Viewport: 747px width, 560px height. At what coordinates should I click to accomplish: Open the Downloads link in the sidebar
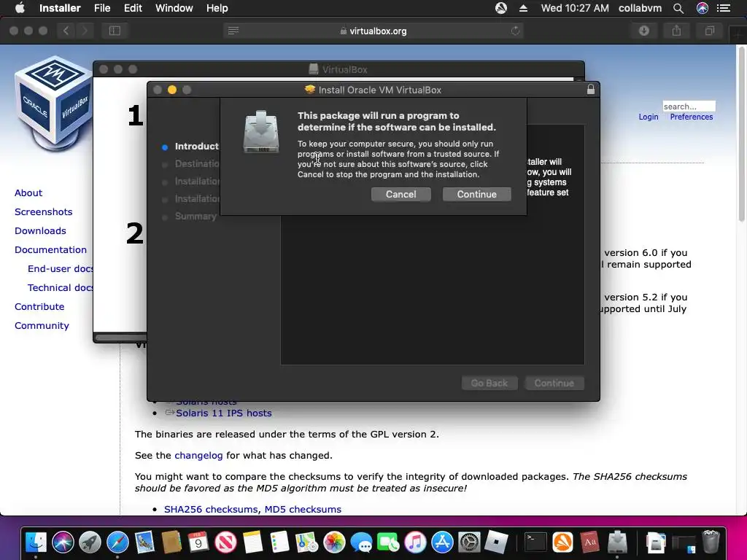[40, 231]
